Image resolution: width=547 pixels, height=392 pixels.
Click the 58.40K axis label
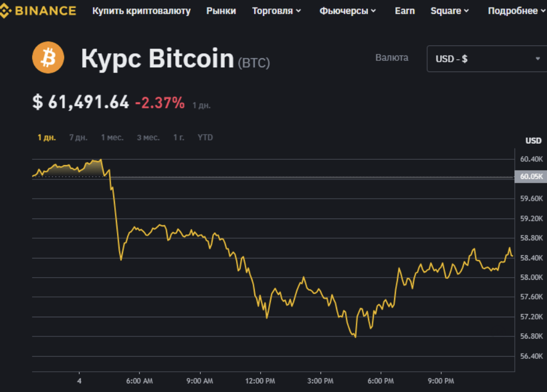532,258
